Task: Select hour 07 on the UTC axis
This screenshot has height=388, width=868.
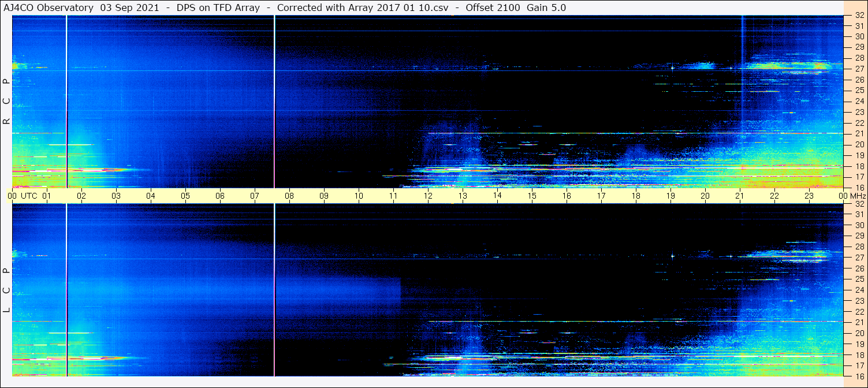Action: click(x=255, y=196)
